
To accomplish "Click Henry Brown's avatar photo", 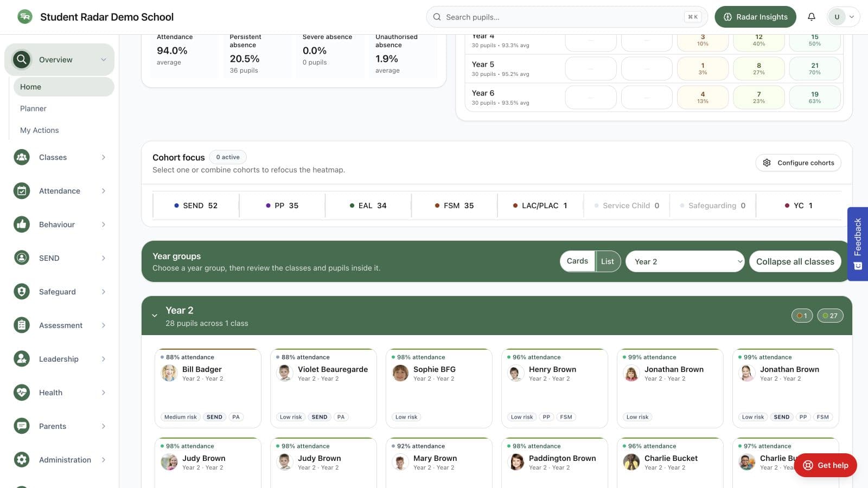I will (516, 373).
